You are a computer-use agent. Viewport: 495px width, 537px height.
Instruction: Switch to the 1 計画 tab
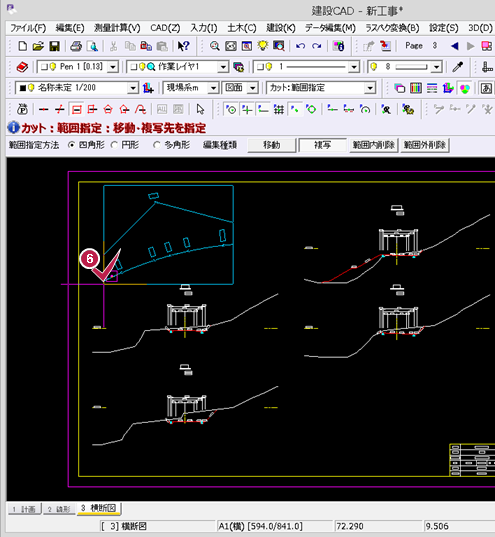pos(24,509)
